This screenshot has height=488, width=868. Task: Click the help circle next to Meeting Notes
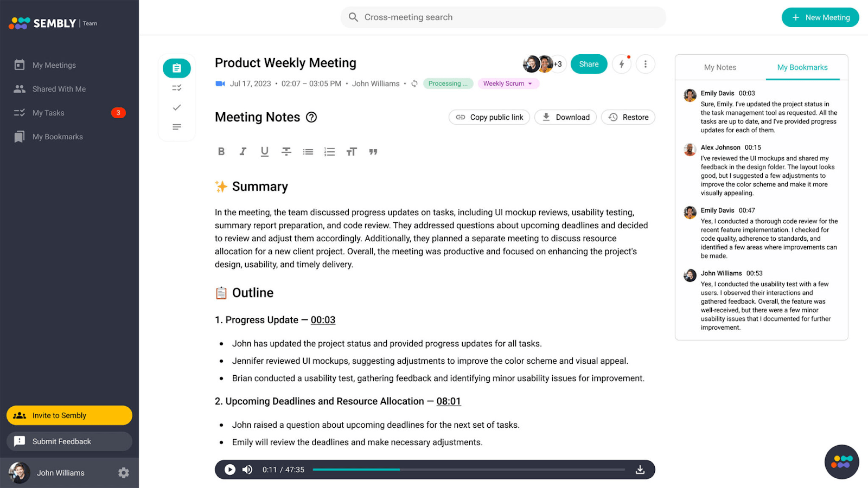coord(311,117)
